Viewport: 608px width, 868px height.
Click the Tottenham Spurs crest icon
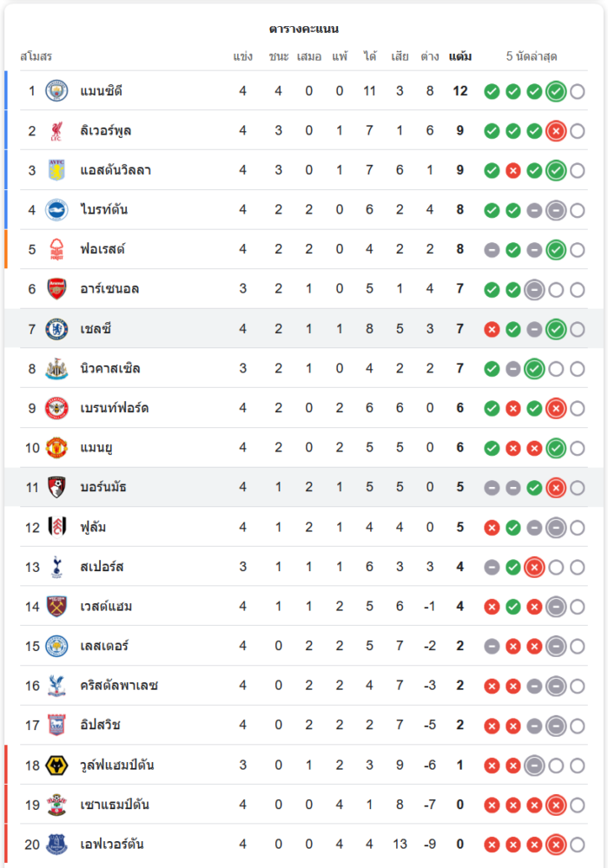(56, 567)
